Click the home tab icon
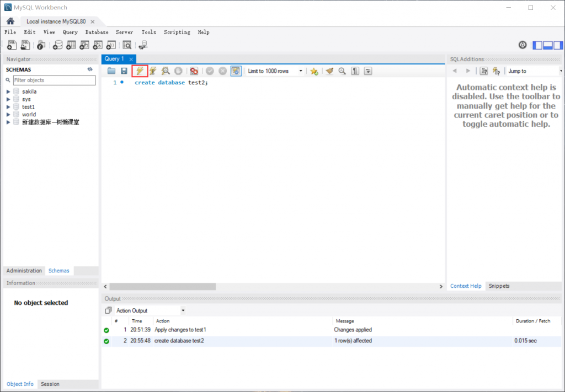The width and height of the screenshot is (565, 392). click(10, 21)
